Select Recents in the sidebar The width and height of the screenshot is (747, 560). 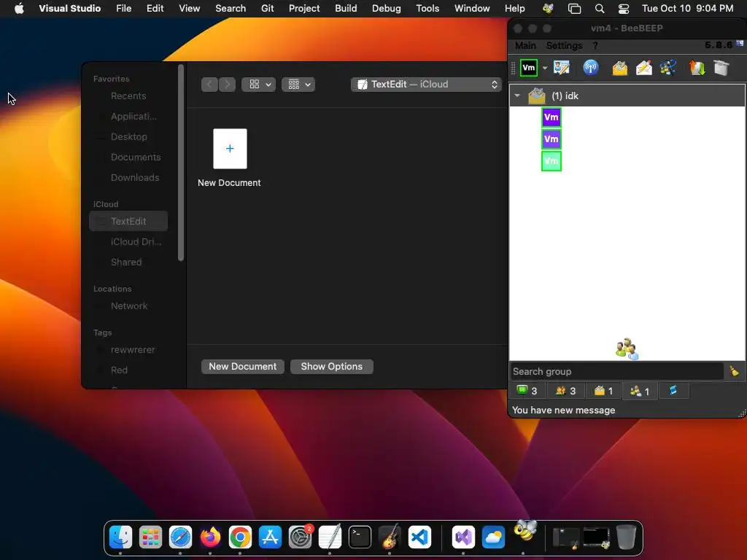click(x=128, y=96)
